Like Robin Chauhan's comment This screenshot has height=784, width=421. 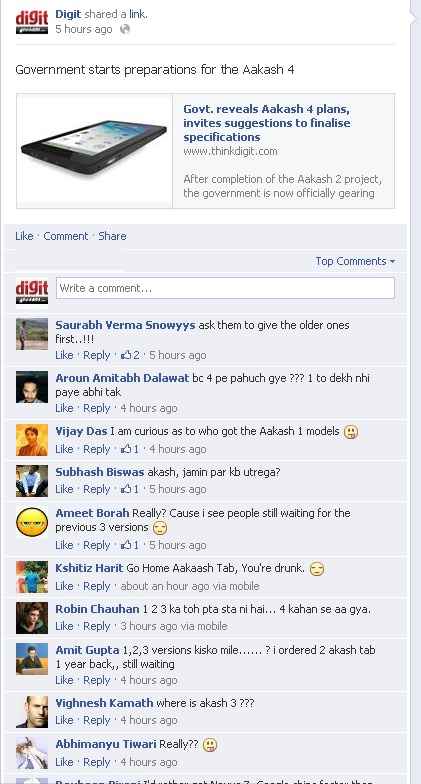pos(64,626)
